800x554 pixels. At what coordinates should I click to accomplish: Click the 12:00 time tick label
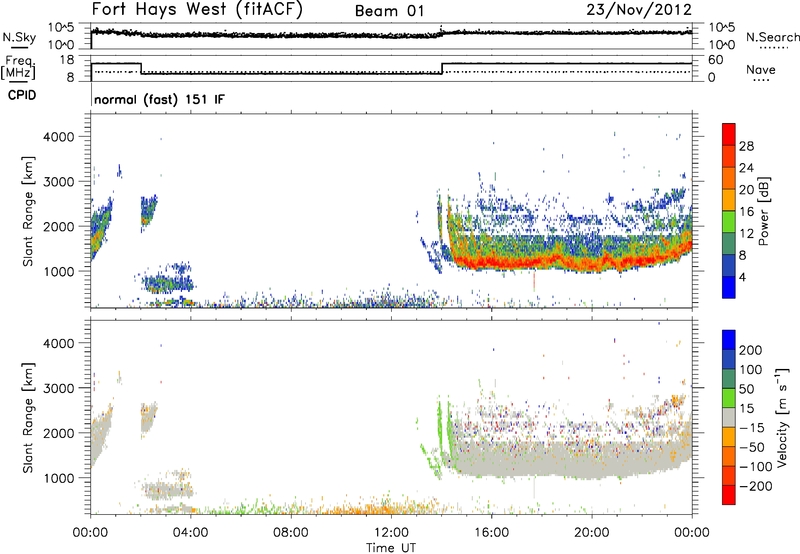pos(391,533)
